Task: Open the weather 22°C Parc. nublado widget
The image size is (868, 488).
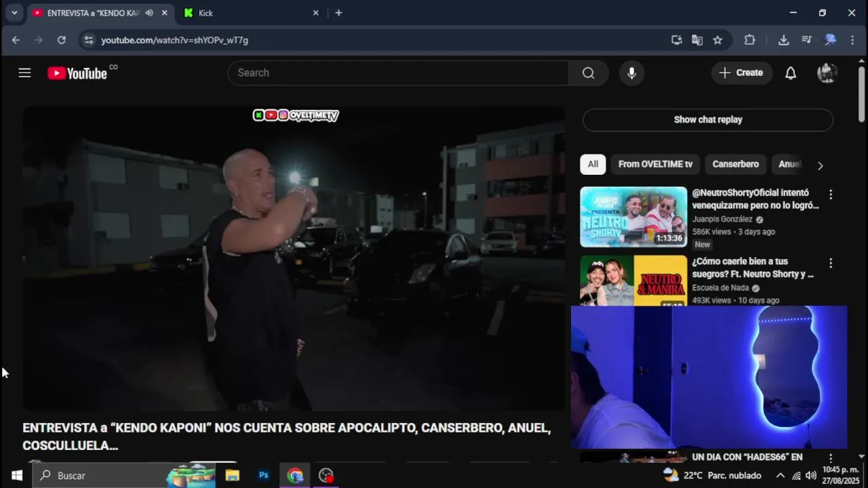Action: 712,475
